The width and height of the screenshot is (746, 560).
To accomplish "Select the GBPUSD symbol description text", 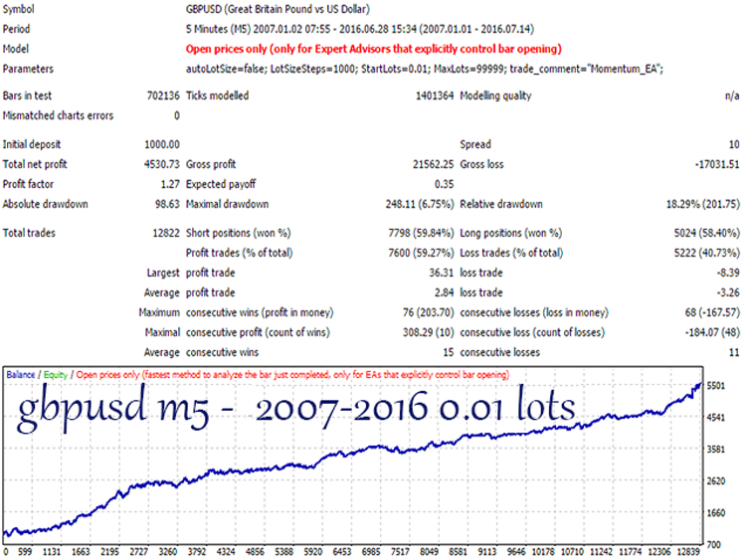I will click(x=278, y=9).
